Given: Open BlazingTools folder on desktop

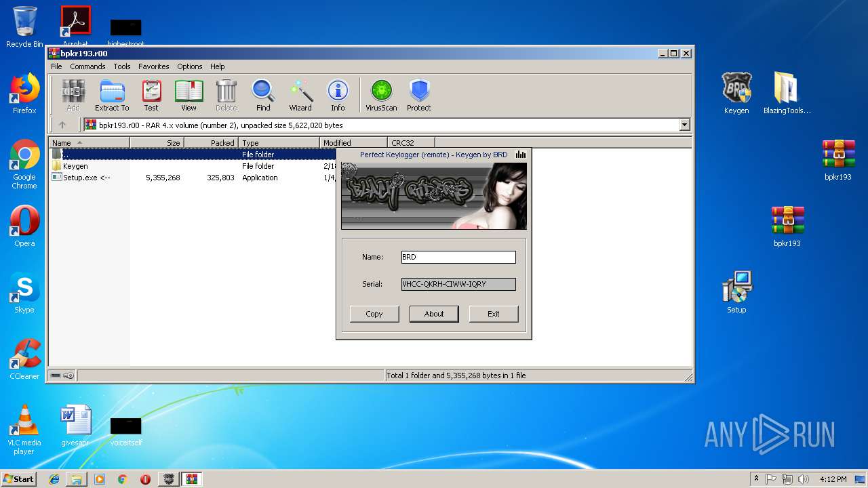Looking at the screenshot, I should [x=787, y=94].
